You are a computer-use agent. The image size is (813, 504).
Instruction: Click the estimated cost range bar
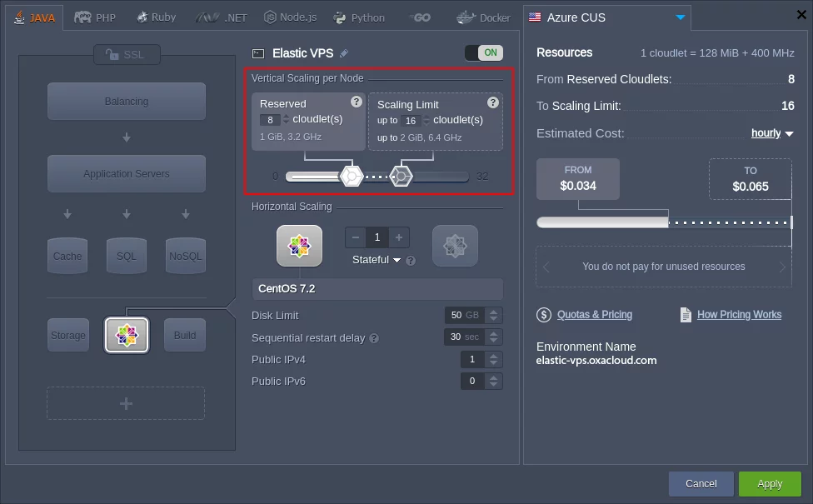(665, 222)
